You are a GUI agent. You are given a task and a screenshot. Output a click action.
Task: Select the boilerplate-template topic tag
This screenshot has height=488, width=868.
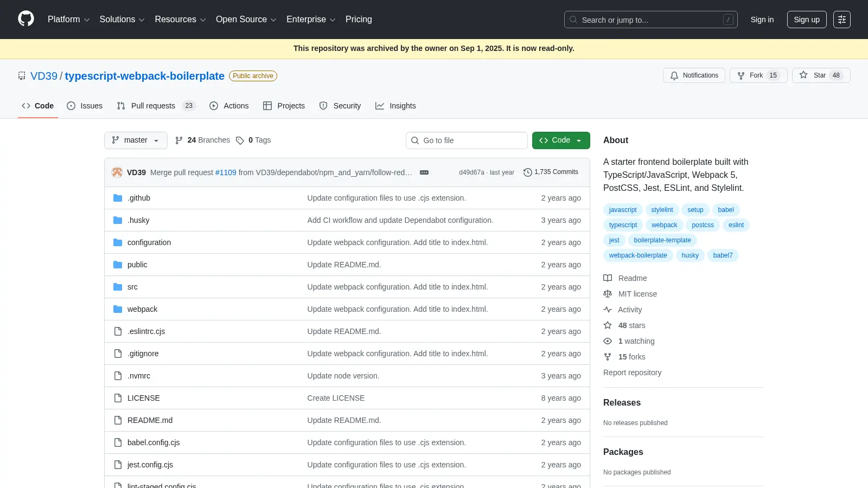(662, 240)
